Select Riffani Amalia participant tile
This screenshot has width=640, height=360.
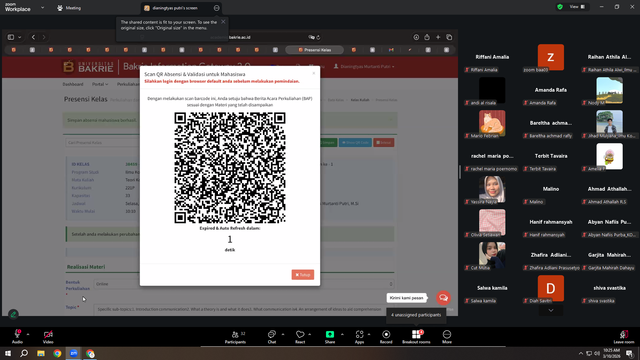(x=492, y=58)
